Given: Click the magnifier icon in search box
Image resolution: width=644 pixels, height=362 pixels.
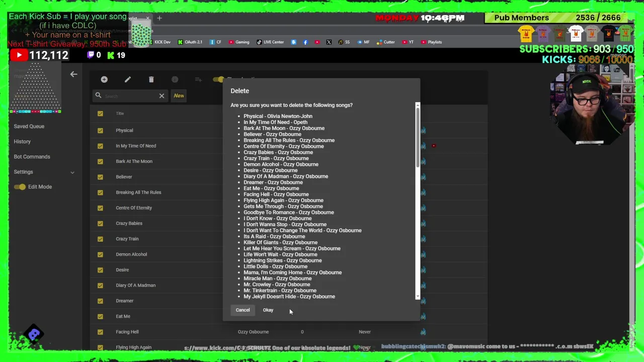Looking at the screenshot, I should pos(99,96).
